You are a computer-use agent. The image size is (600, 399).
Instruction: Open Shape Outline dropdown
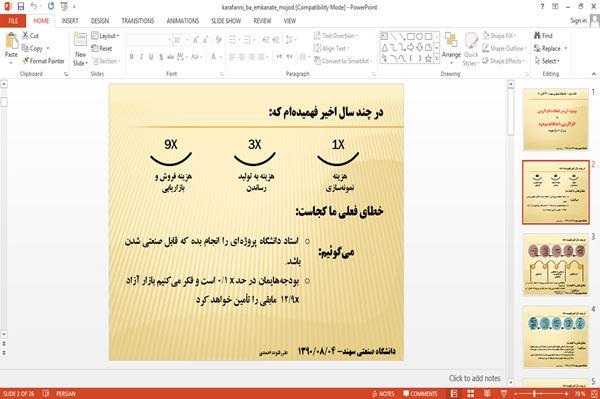(504, 49)
